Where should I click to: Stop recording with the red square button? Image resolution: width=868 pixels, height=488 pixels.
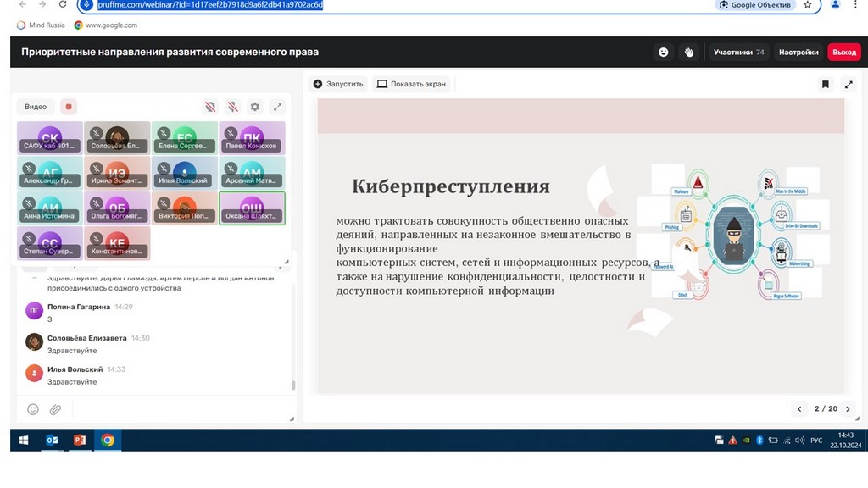point(69,107)
